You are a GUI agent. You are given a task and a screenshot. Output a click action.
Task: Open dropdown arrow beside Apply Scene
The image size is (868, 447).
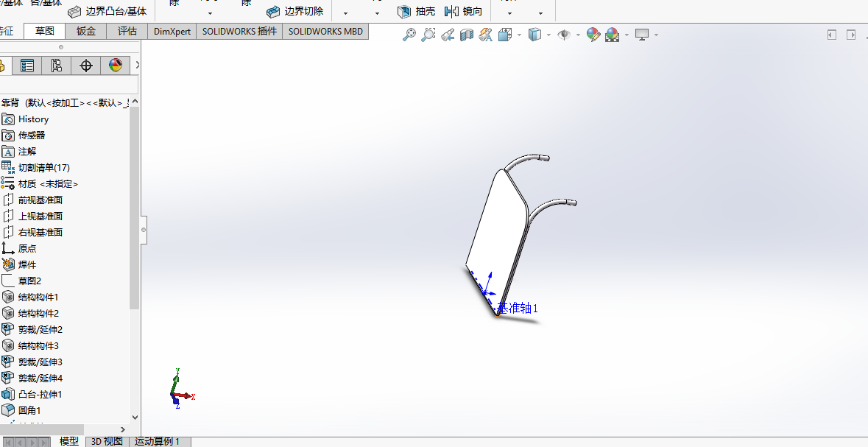pyautogui.click(x=627, y=35)
